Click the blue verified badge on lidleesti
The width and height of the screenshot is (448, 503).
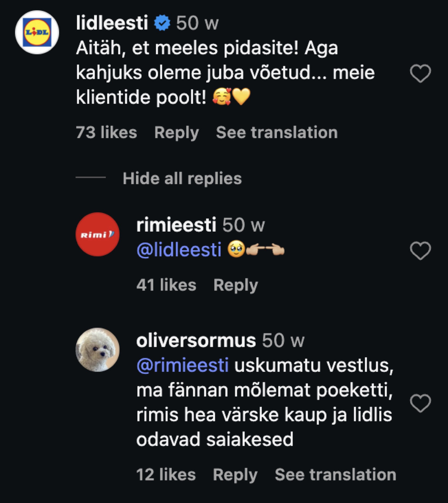(x=162, y=23)
